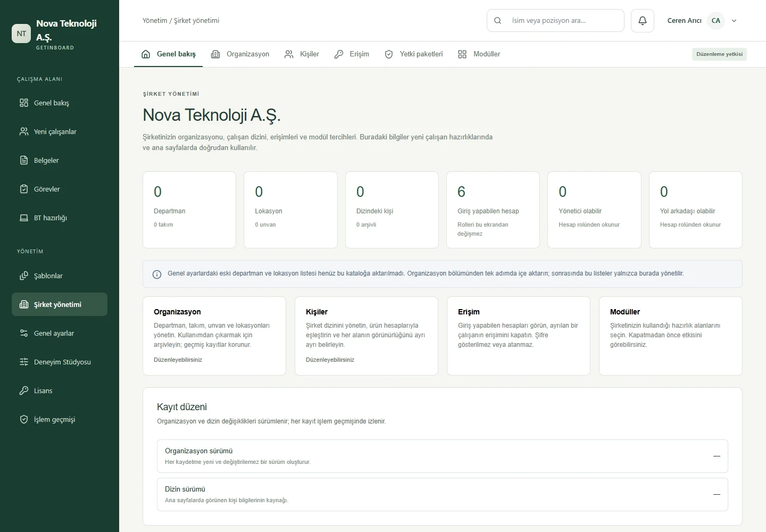Viewport: 766px width, 532px height.
Task: Click the Ceren Arıcı user name
Action: click(684, 21)
